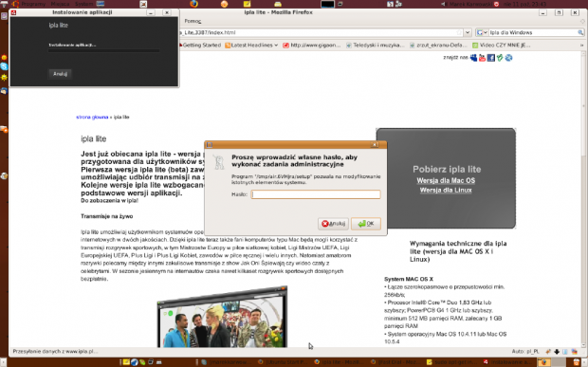
Task: Click the ipla lite application screenshot image
Action: coord(222,318)
